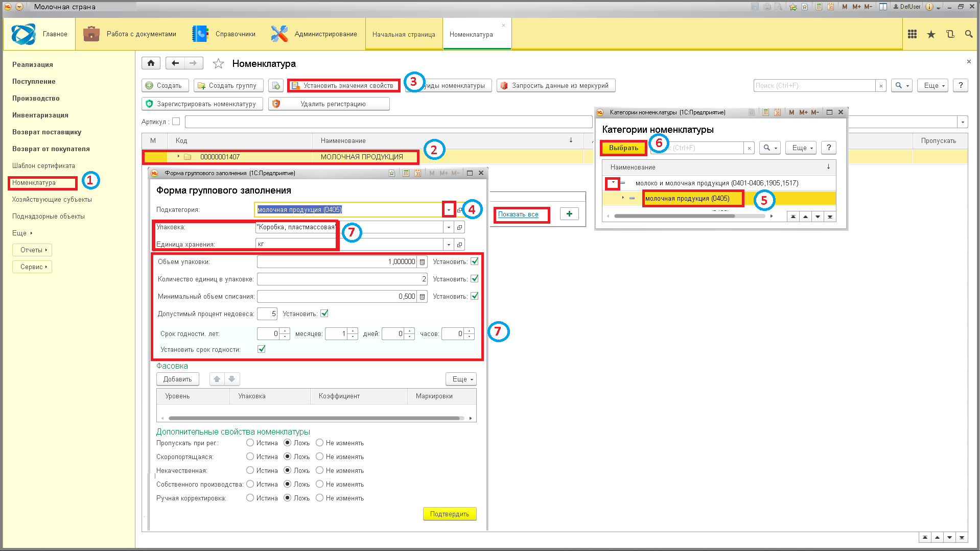980x551 pixels.
Task: Select Истина for Скоропортящаяся
Action: [250, 457]
